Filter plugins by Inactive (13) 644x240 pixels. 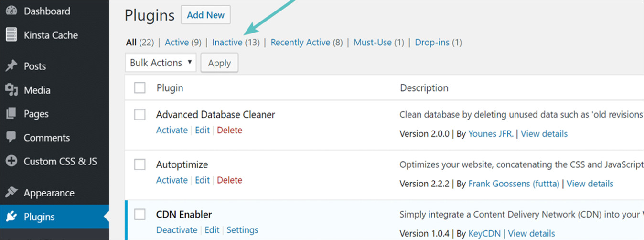[236, 43]
